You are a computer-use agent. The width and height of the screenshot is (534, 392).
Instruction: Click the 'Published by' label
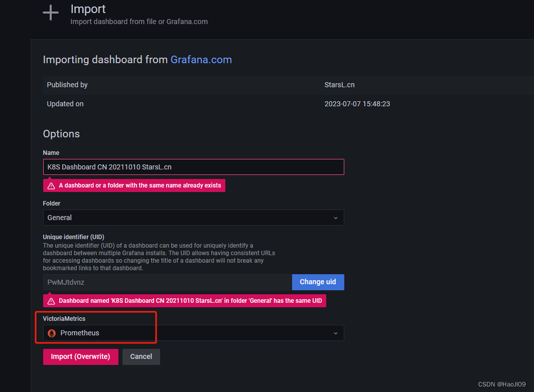67,85
